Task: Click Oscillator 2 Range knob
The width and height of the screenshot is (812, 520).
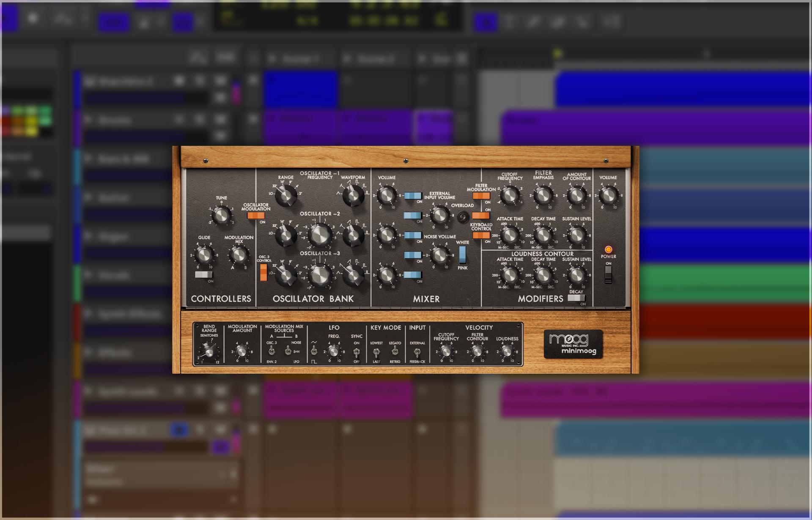Action: [286, 235]
